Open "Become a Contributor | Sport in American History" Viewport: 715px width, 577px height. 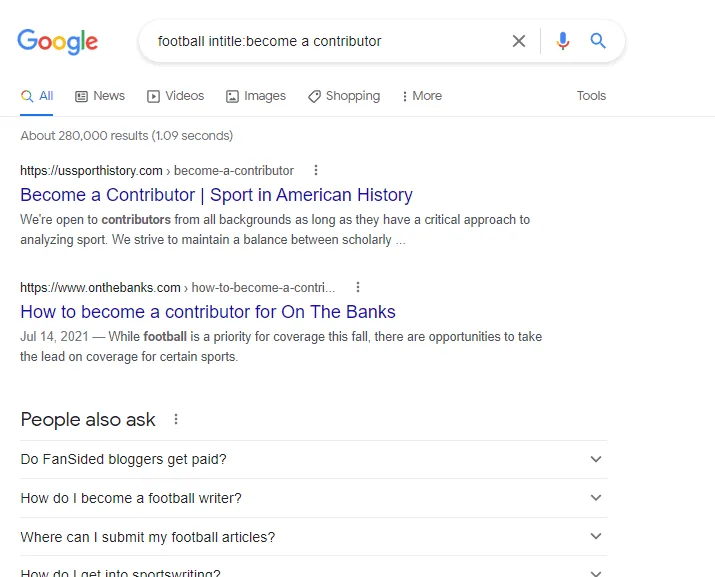(216, 195)
